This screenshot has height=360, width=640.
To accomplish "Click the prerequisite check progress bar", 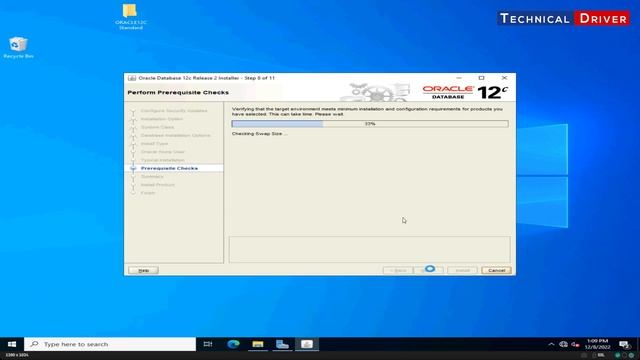I will coord(370,124).
